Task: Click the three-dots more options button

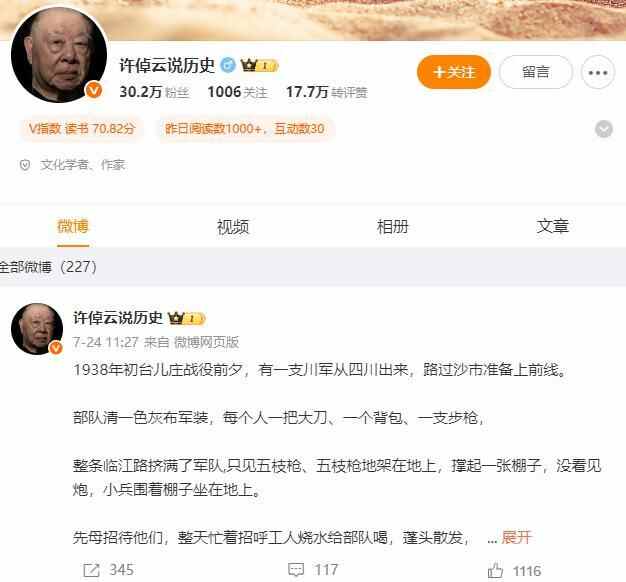Action: click(x=598, y=73)
